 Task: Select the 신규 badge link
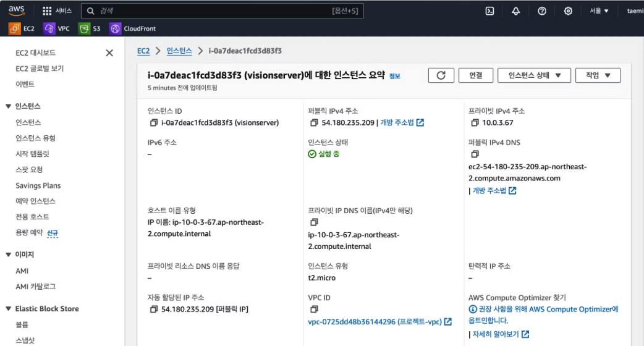[52, 233]
